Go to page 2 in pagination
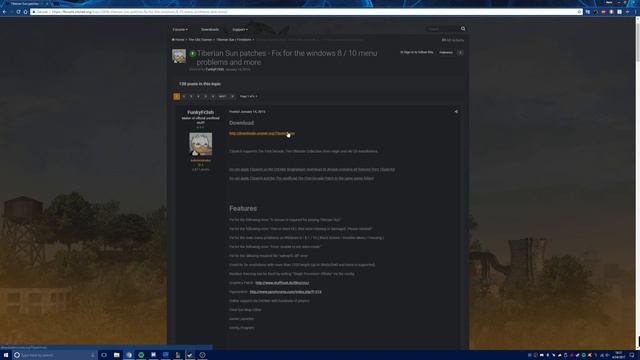The image size is (640, 360). 184,96
